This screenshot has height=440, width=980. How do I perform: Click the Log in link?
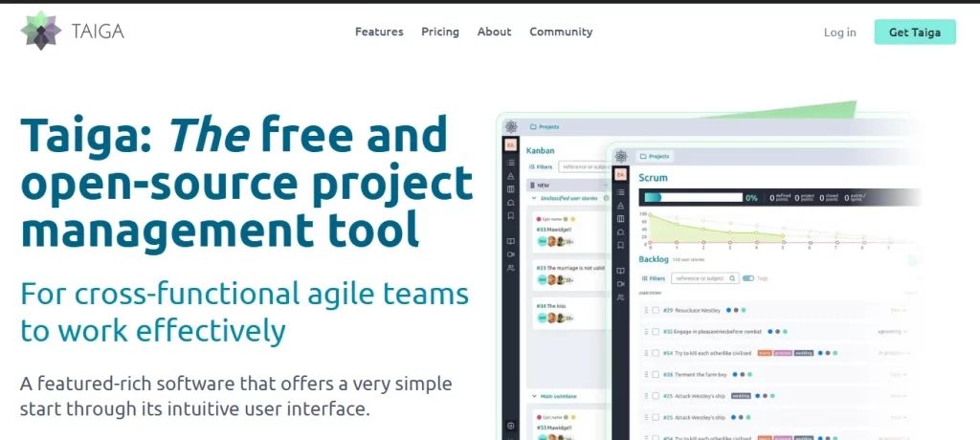click(x=839, y=33)
